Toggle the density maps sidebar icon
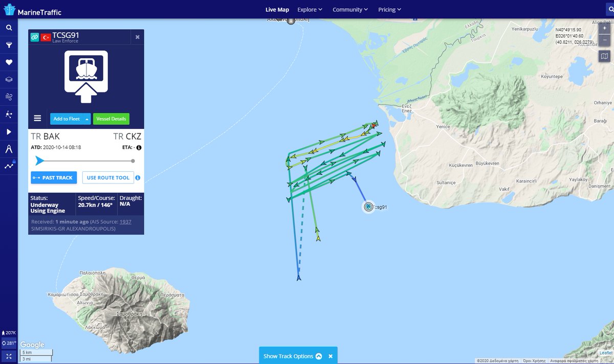The height and width of the screenshot is (364, 614). [x=9, y=166]
